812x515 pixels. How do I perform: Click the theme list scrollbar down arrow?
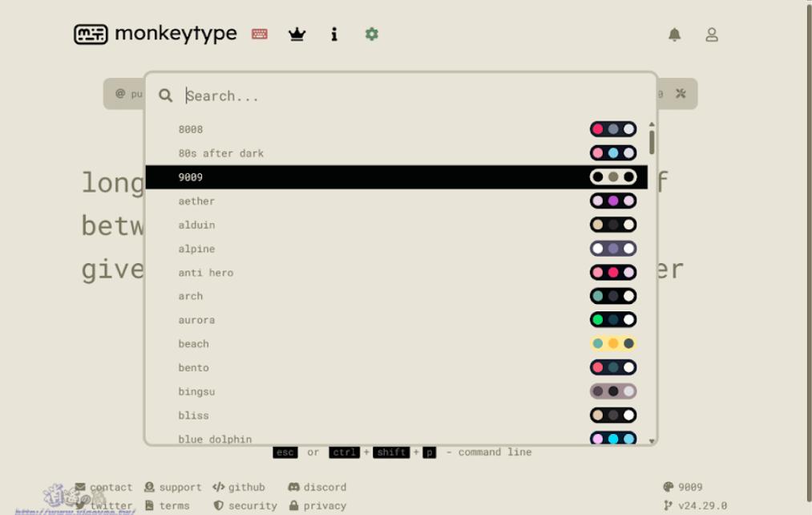click(x=651, y=440)
